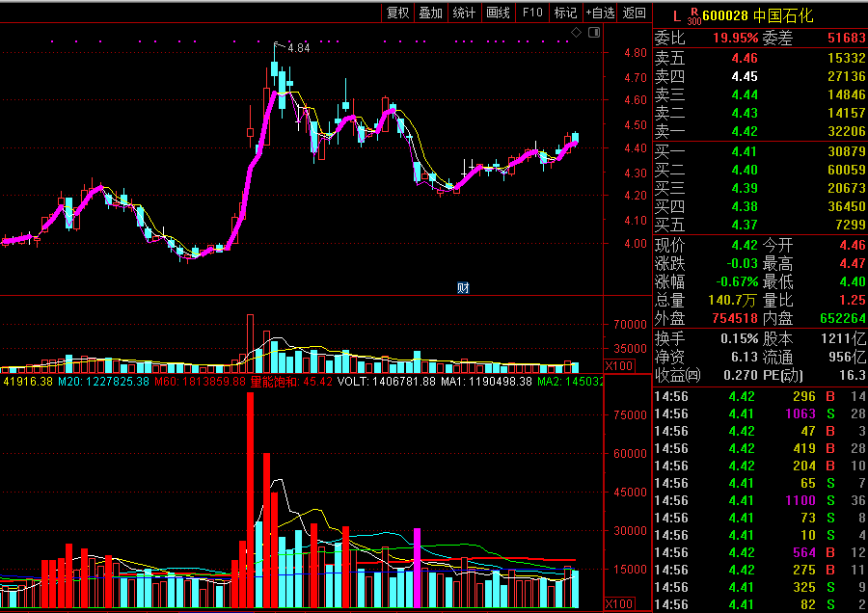Click the 涨跌 -0.03 change value

(743, 263)
